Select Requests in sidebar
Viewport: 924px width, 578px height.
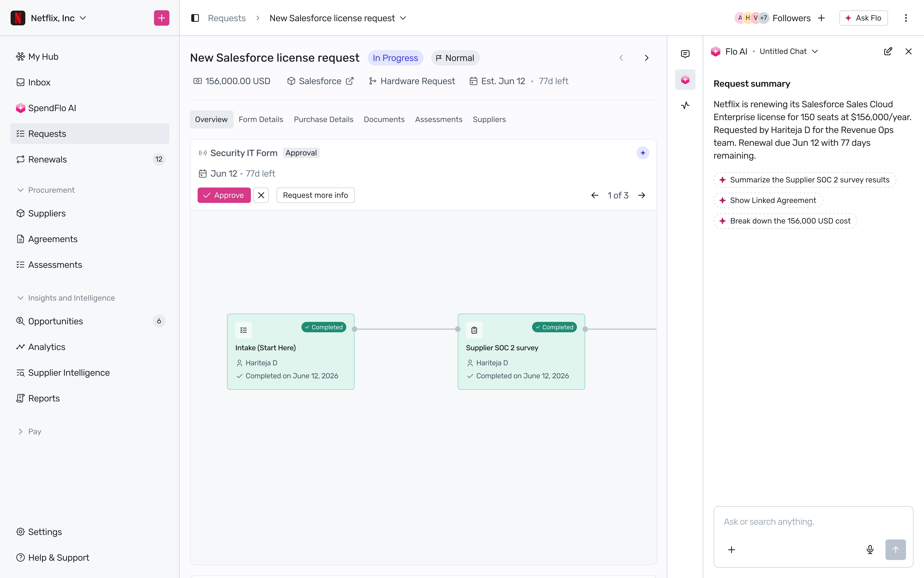[x=90, y=133]
